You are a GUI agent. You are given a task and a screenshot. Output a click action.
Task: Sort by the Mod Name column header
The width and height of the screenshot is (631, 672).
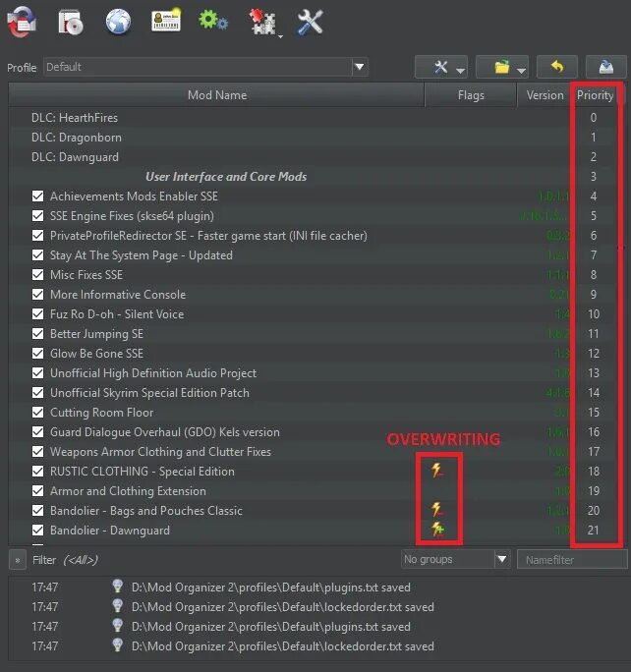[x=216, y=94]
